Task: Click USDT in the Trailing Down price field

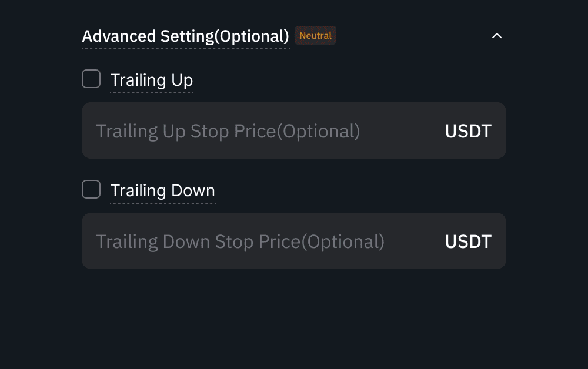Action: [468, 241]
